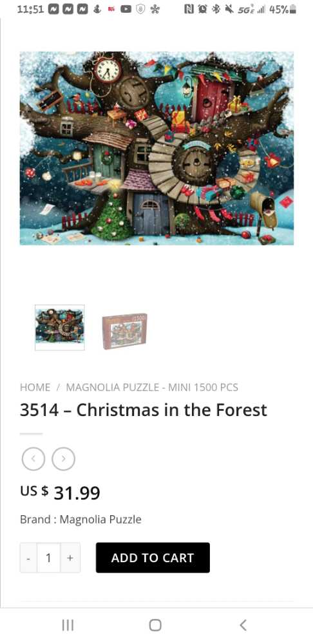The image size is (313, 644).
Task: Tap the NFC icon in status bar
Action: click(189, 9)
